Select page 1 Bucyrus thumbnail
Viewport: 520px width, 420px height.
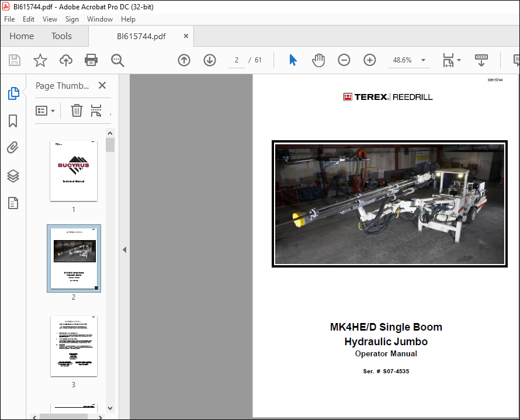click(x=74, y=171)
